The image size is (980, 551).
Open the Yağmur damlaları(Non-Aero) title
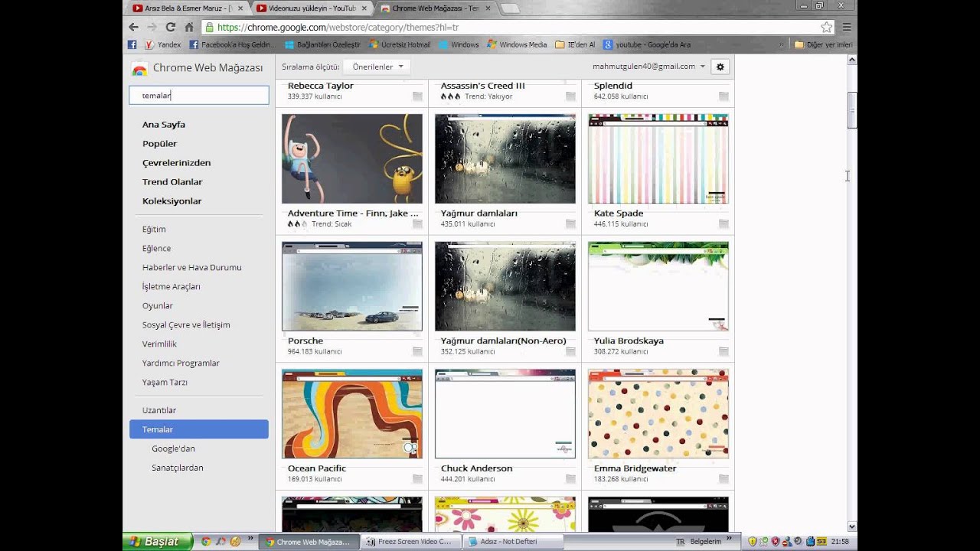click(504, 341)
